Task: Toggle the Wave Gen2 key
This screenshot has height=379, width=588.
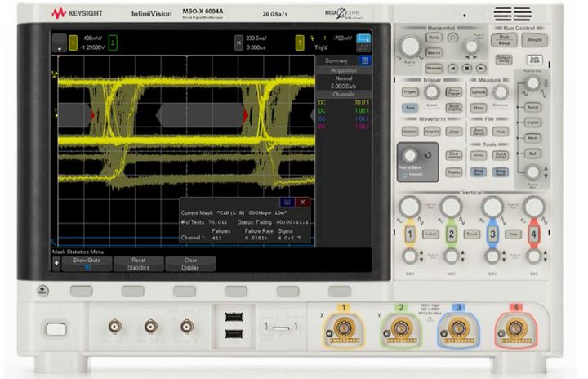Action: coord(501,172)
